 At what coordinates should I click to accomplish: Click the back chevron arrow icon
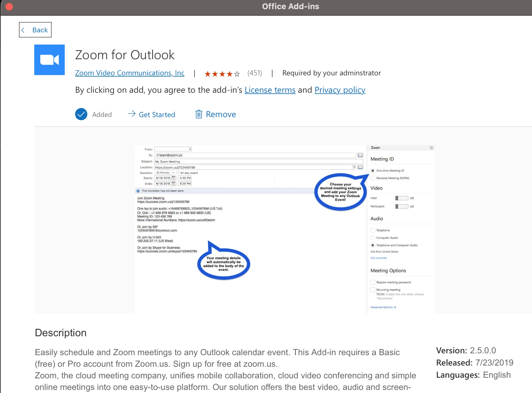click(x=23, y=30)
